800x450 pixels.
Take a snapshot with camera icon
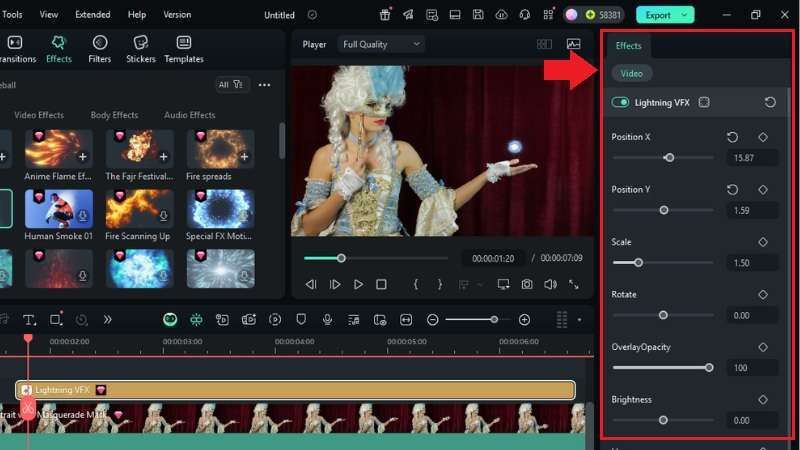(527, 284)
